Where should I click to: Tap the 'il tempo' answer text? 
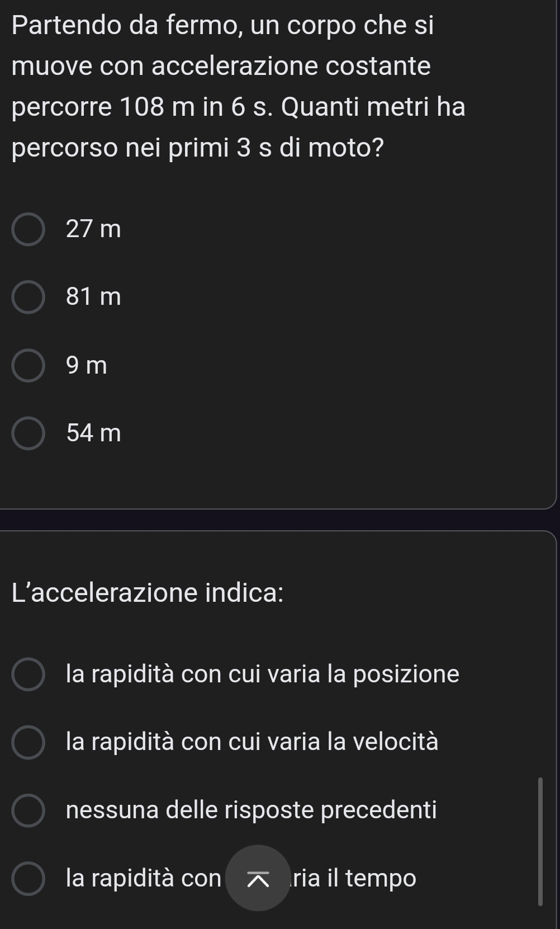pos(358,878)
